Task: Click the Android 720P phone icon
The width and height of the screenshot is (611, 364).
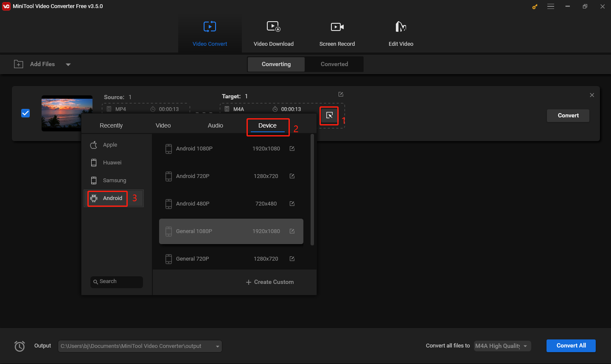Action: click(168, 176)
